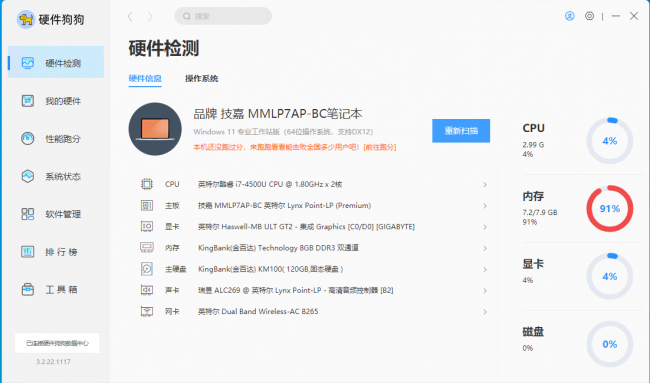Image resolution: width=650 pixels, height=383 pixels.
Task: Click KingBank KM100 120GB disk text
Action: click(271, 269)
